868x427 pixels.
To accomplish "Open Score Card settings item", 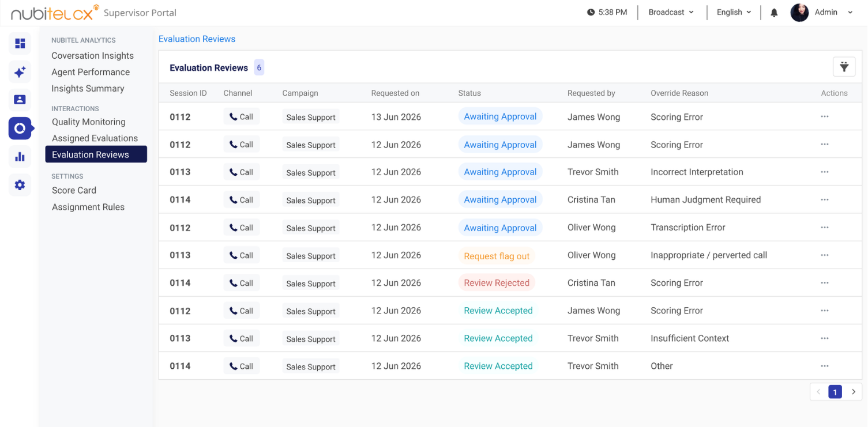I will (x=74, y=190).
